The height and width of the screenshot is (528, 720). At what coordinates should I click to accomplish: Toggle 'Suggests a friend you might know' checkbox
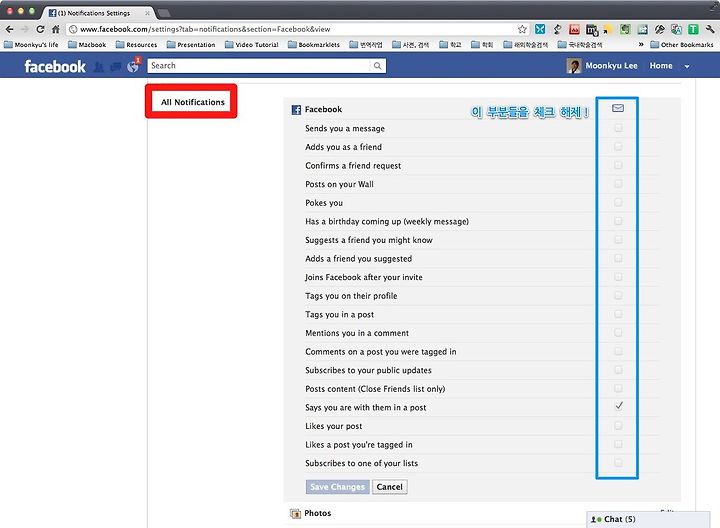pos(618,240)
